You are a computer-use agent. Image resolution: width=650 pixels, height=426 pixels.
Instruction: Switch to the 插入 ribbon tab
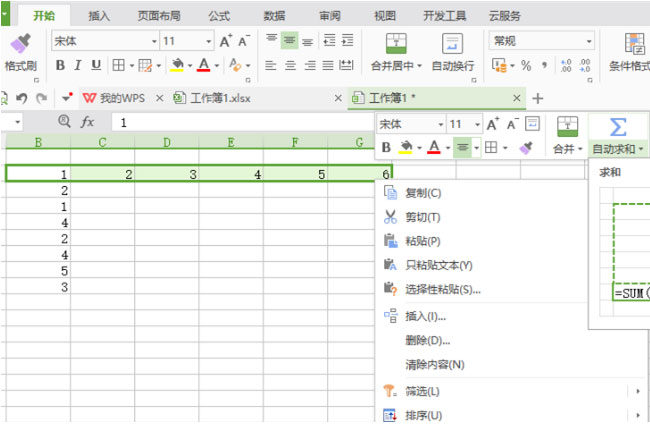pos(99,16)
